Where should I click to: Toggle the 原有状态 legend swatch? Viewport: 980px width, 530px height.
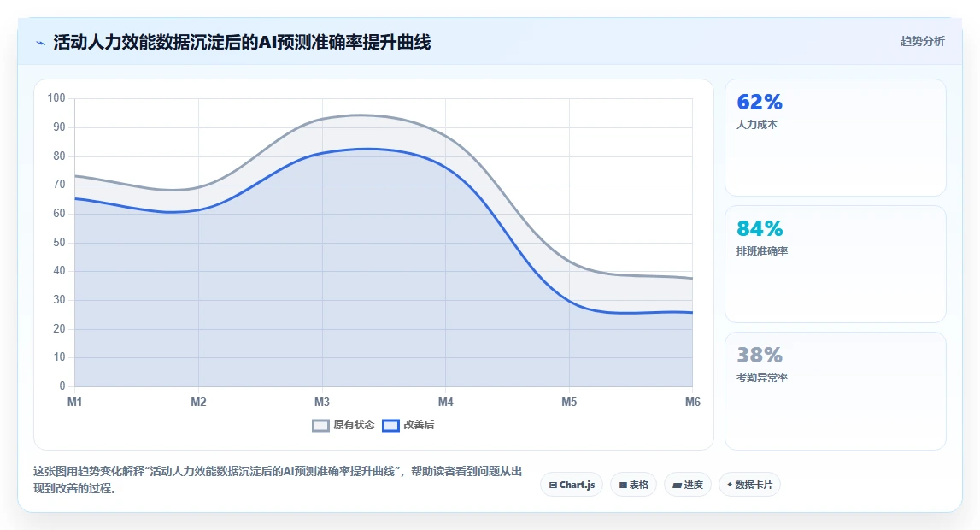coord(320,426)
